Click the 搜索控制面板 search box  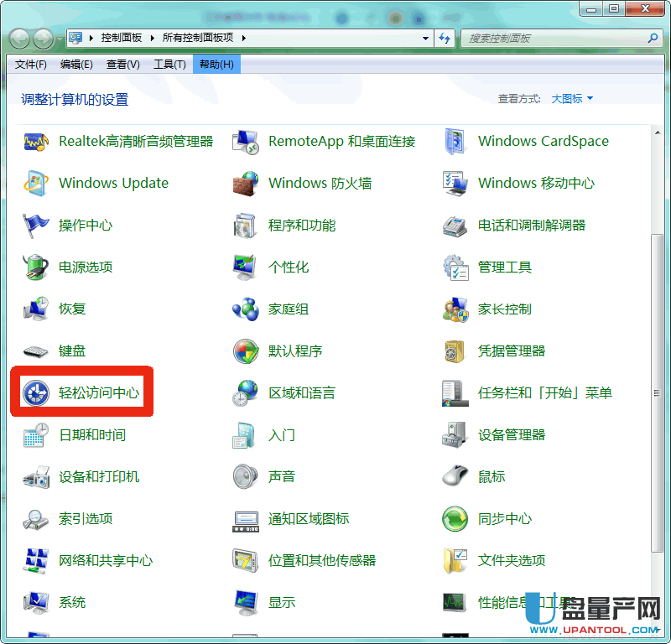click(555, 39)
